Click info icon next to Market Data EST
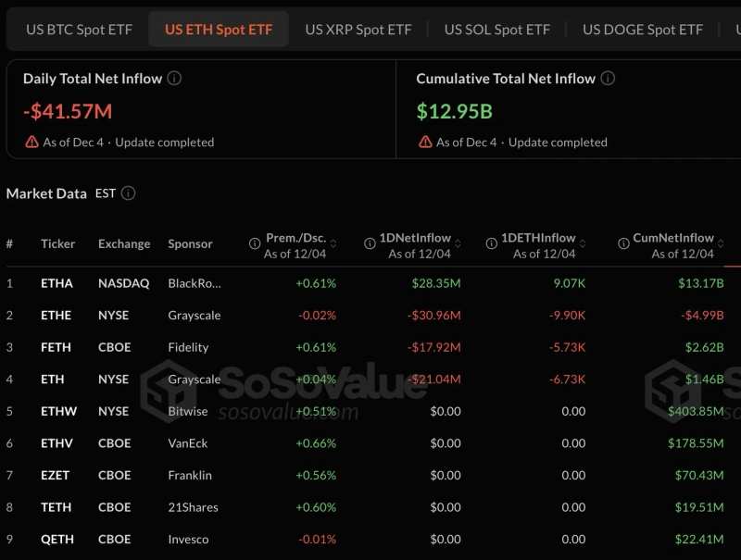Screen dimensions: 741x560 coord(129,193)
